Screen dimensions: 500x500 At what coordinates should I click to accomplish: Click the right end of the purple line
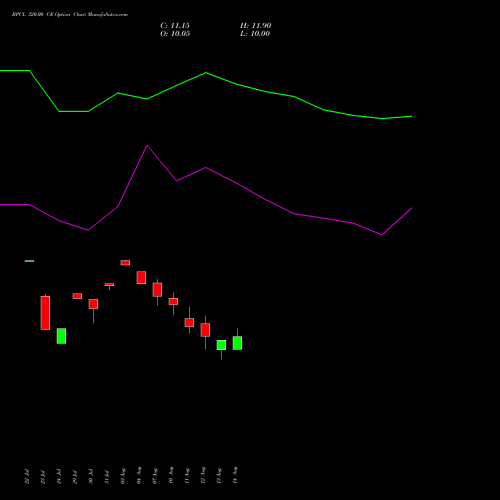tap(412, 208)
